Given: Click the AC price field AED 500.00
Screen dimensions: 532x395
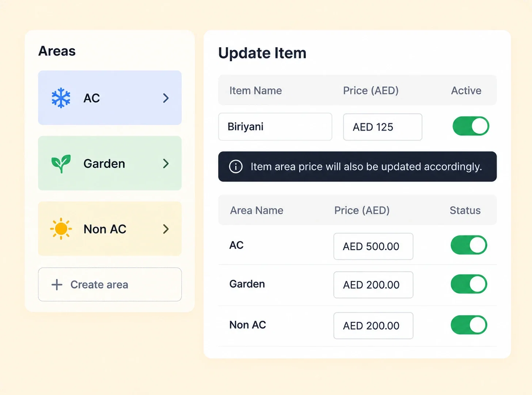Looking at the screenshot, I should [x=373, y=247].
